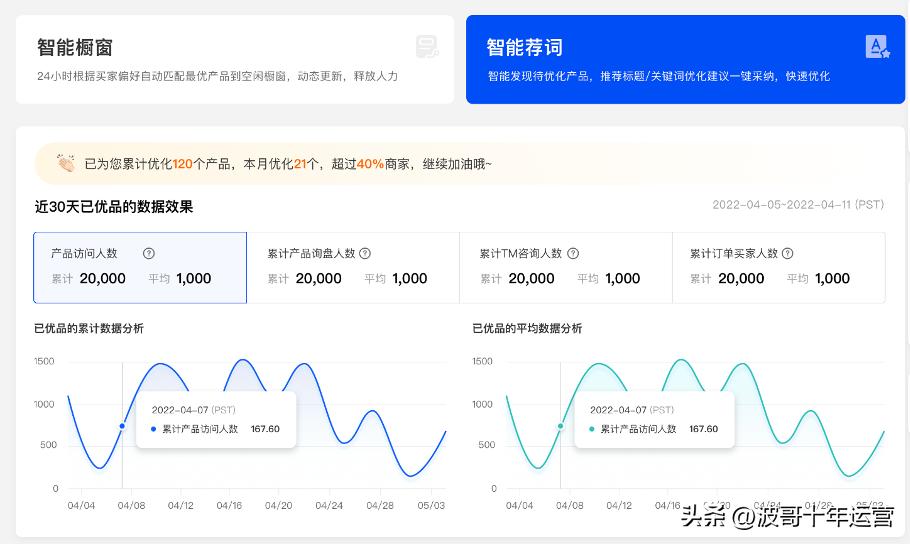Click the 已优品的平均数据分析 chart title
This screenshot has height=544, width=910.
coord(527,329)
